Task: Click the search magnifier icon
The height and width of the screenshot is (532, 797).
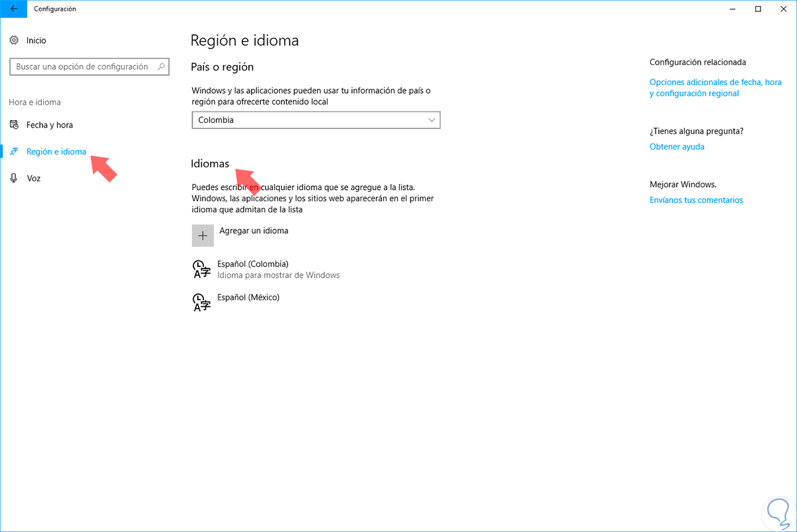Action: click(161, 66)
